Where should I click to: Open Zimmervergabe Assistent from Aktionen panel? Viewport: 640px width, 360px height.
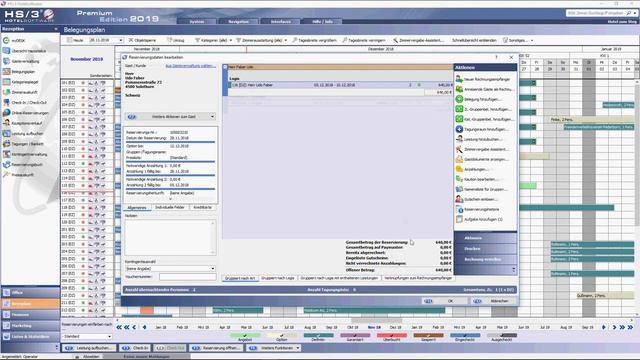486,149
